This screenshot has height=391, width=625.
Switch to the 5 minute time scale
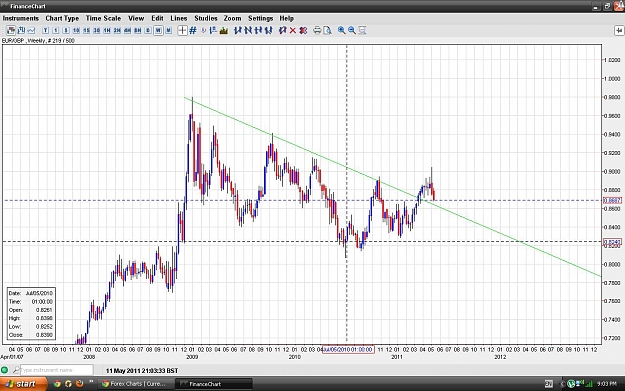pos(66,30)
